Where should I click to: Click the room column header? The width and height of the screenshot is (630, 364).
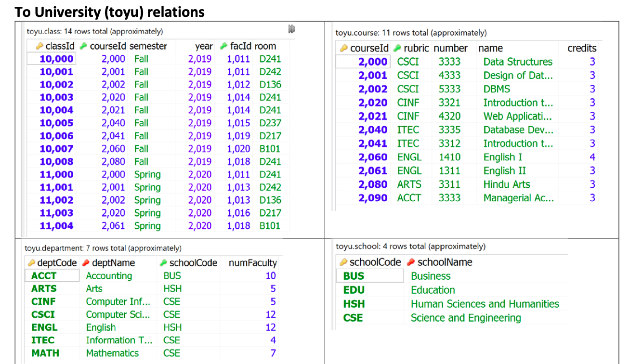point(266,46)
